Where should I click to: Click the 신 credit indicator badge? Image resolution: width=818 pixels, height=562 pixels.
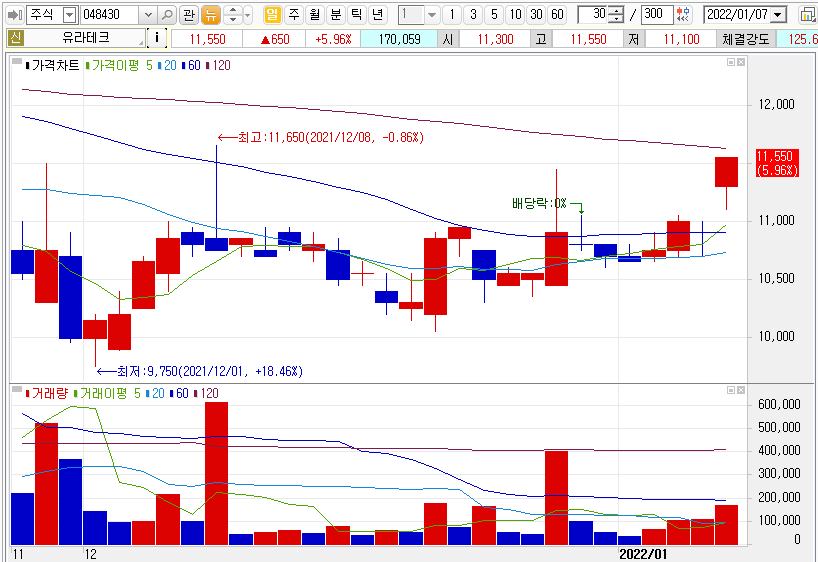pyautogui.click(x=16, y=38)
